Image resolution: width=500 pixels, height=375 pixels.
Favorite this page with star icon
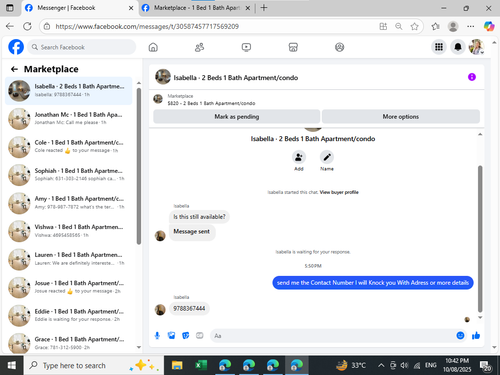click(414, 26)
